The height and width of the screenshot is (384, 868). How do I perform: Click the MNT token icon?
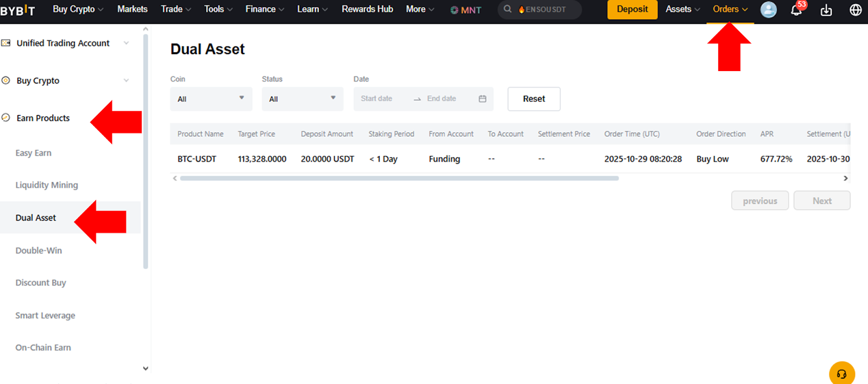point(454,10)
